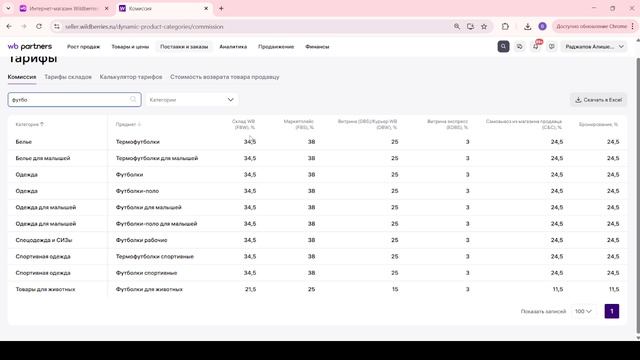Download the table with Скачать в Excel
The image size is (640, 360).
click(598, 100)
